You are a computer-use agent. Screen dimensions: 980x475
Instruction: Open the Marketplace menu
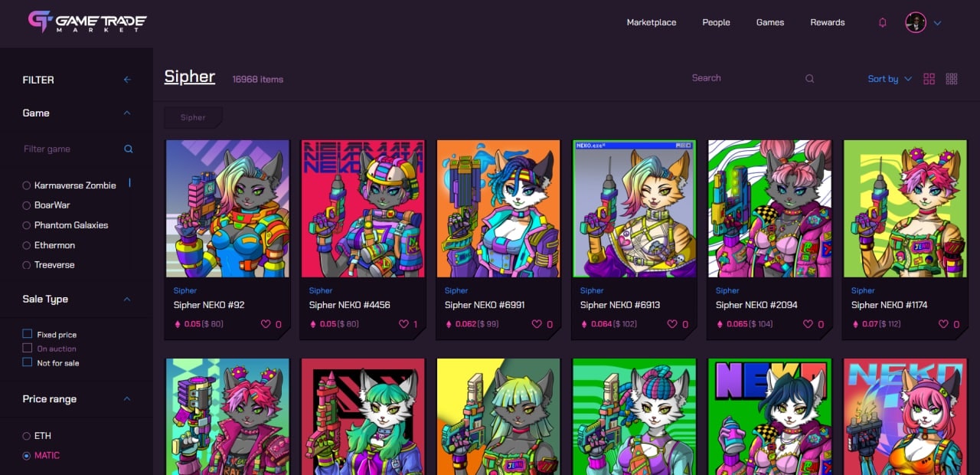(652, 22)
